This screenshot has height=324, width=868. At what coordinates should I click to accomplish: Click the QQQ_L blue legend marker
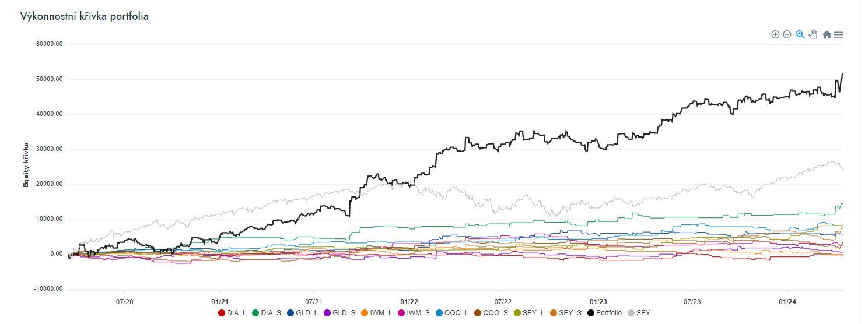[439, 313]
